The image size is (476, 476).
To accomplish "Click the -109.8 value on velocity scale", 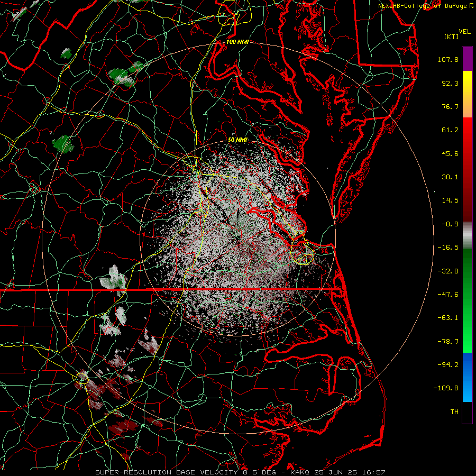I will pyautogui.click(x=446, y=388).
